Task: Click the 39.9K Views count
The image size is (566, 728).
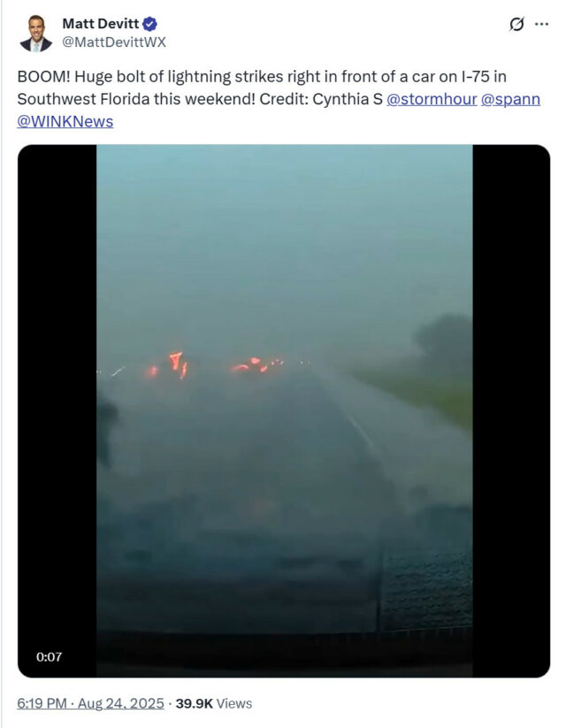Action: coord(214,703)
